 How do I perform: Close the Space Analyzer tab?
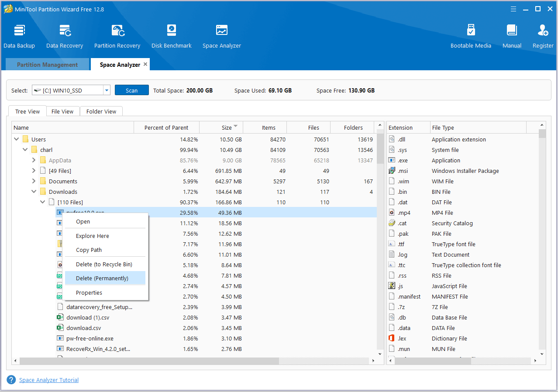tap(145, 64)
